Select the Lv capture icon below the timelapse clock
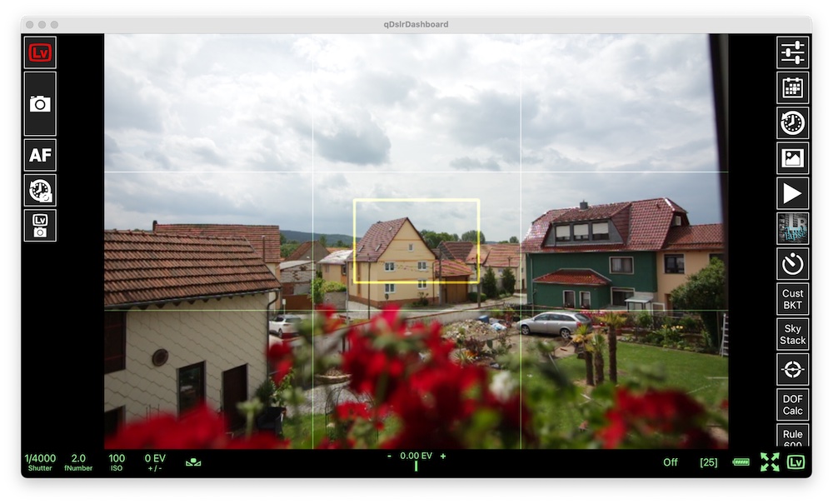833x504 pixels. point(39,225)
